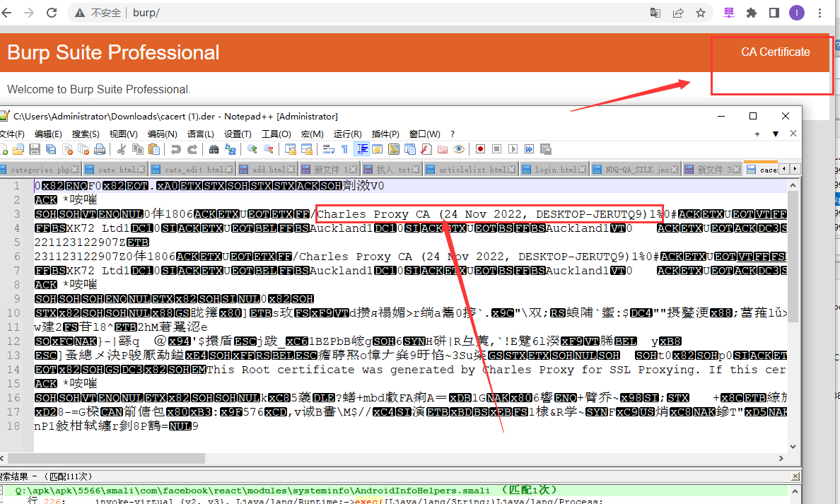The image size is (840, 504).
Task: Open Find with the binoculars icon
Action: (x=214, y=149)
